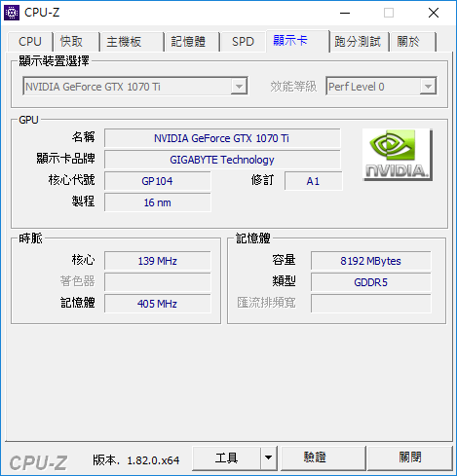This screenshot has width=457, height=476.
Task: Click the device selection combo box text
Action: (x=93, y=87)
